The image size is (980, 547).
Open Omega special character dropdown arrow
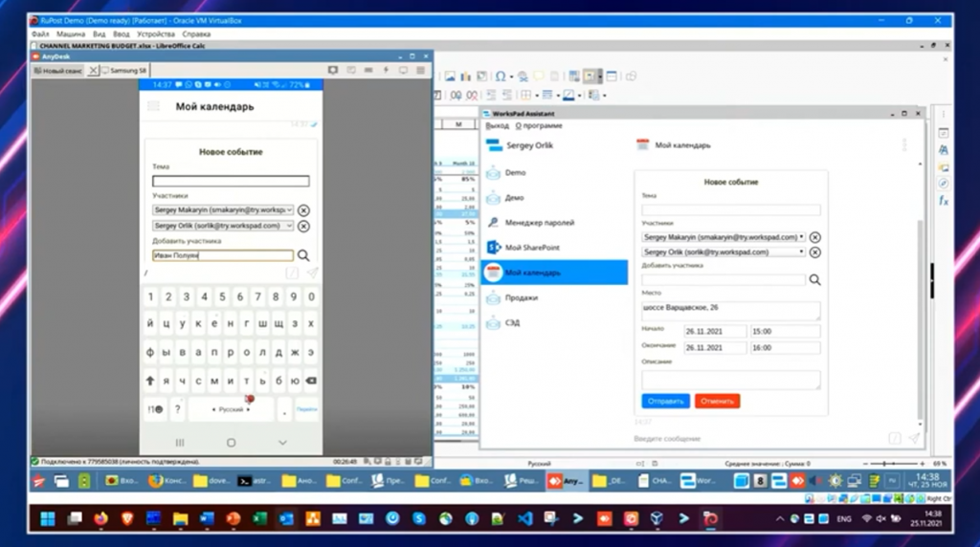point(511,77)
